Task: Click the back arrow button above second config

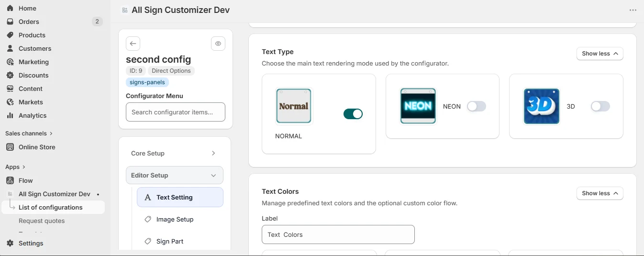Action: click(x=133, y=44)
